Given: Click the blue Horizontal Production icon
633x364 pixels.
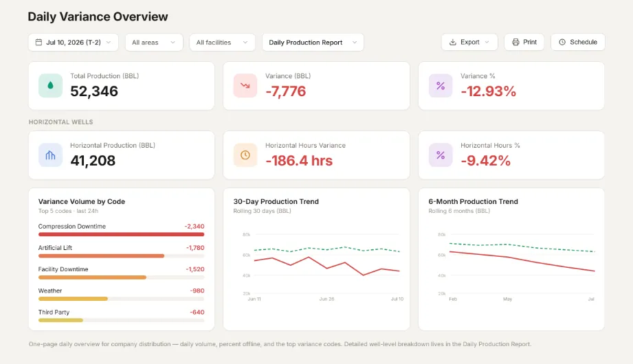Looking at the screenshot, I should (50, 155).
